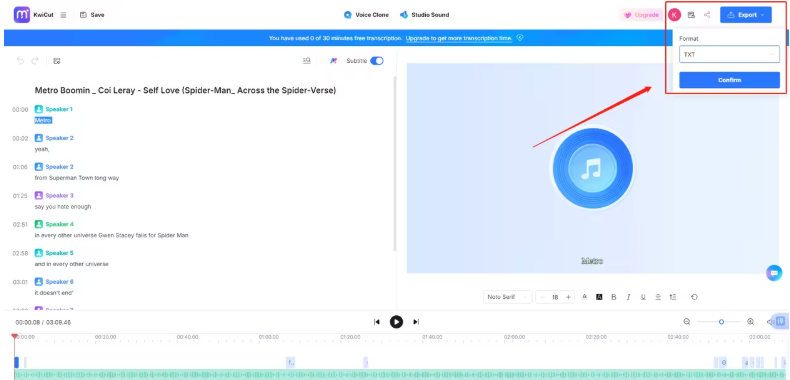Click Speaker 3 label
The height and width of the screenshot is (380, 790).
coord(59,196)
